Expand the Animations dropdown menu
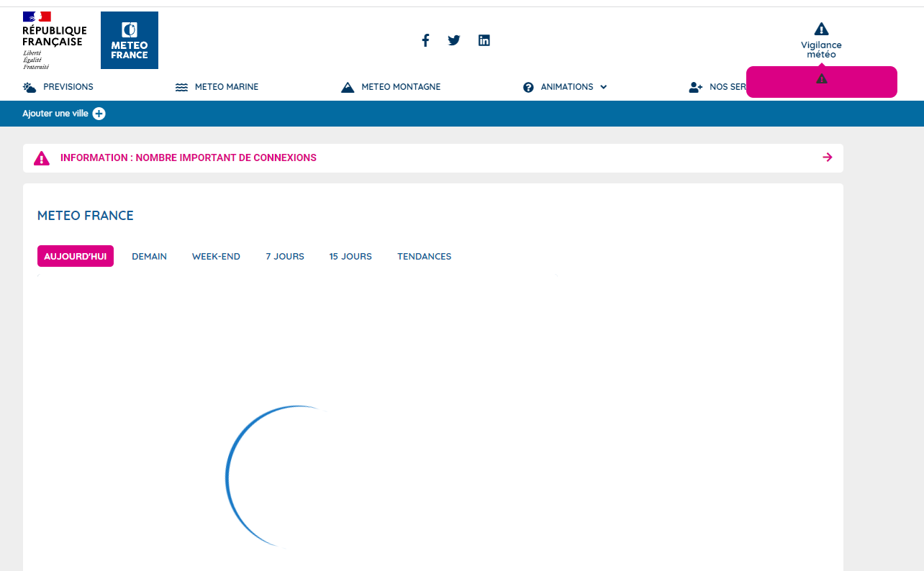Screen dimensions: 924x571 coord(566,87)
